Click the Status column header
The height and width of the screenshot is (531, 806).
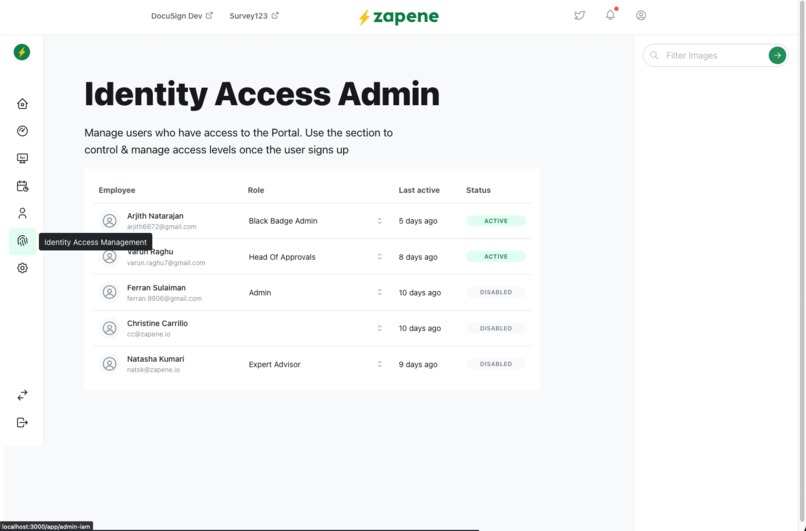(478, 190)
